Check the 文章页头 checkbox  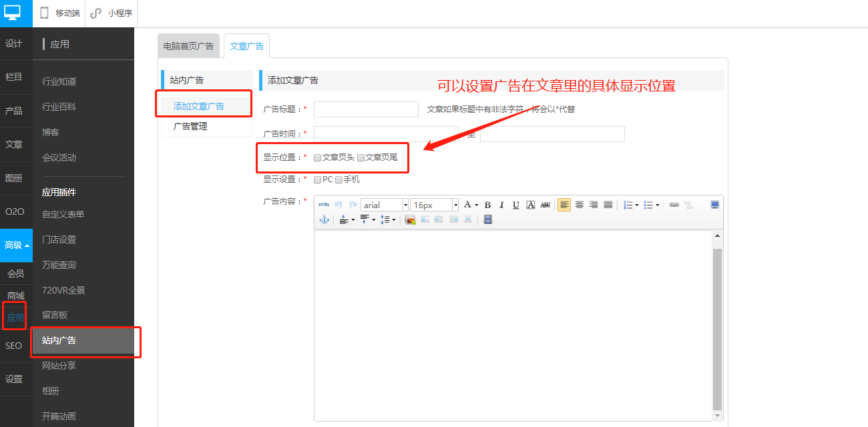coord(318,158)
